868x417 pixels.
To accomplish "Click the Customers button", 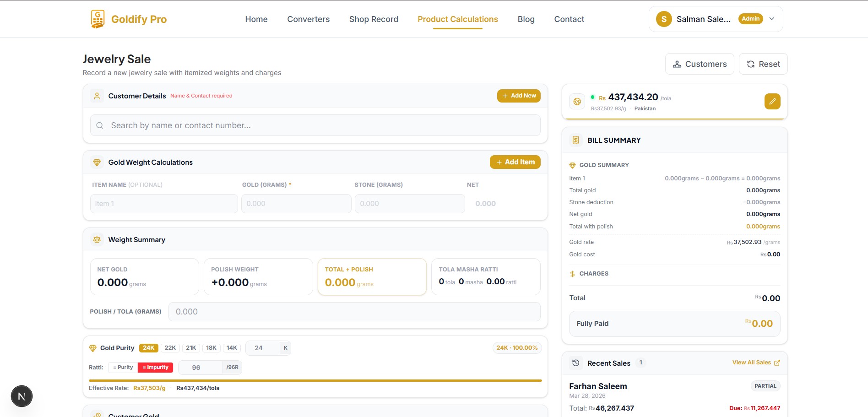I will click(700, 64).
